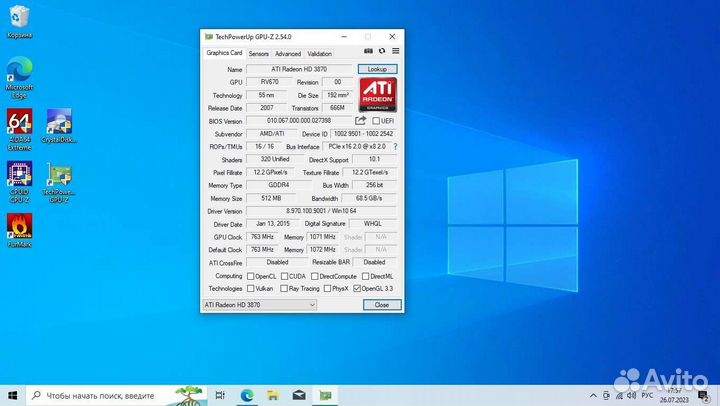Click the Bandwidth value 68.5 GB/s
The image size is (720, 406).
pos(369,198)
